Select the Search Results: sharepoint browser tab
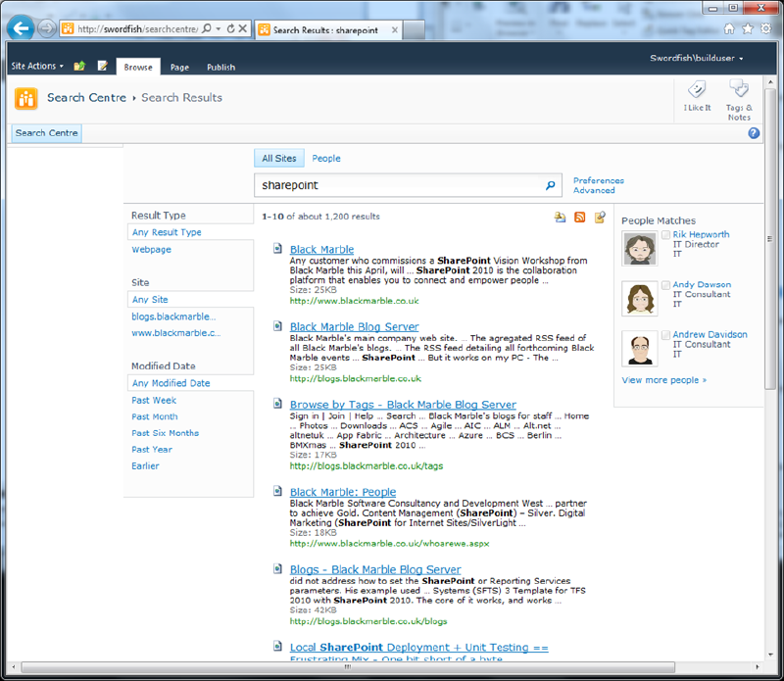The image size is (784, 681). [328, 30]
